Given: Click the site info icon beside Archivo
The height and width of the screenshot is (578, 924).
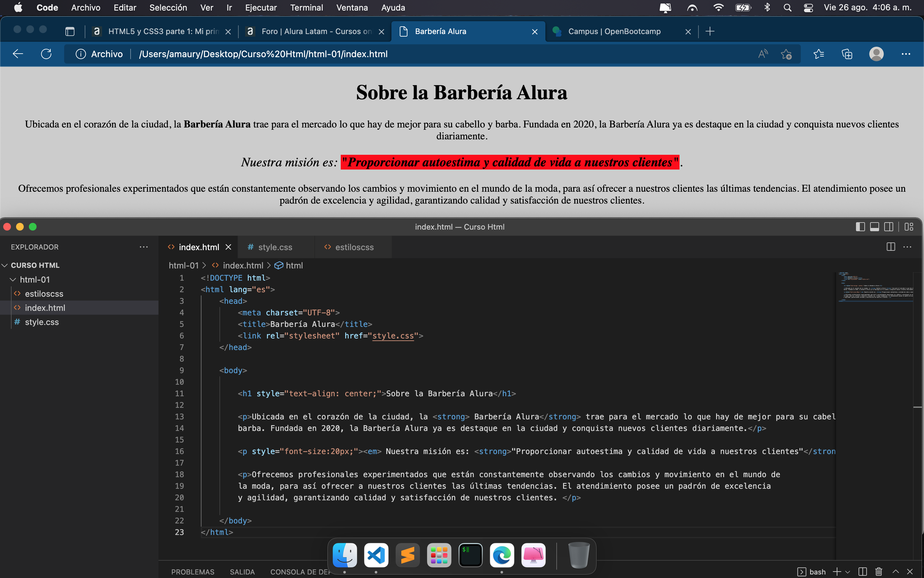Looking at the screenshot, I should point(81,54).
